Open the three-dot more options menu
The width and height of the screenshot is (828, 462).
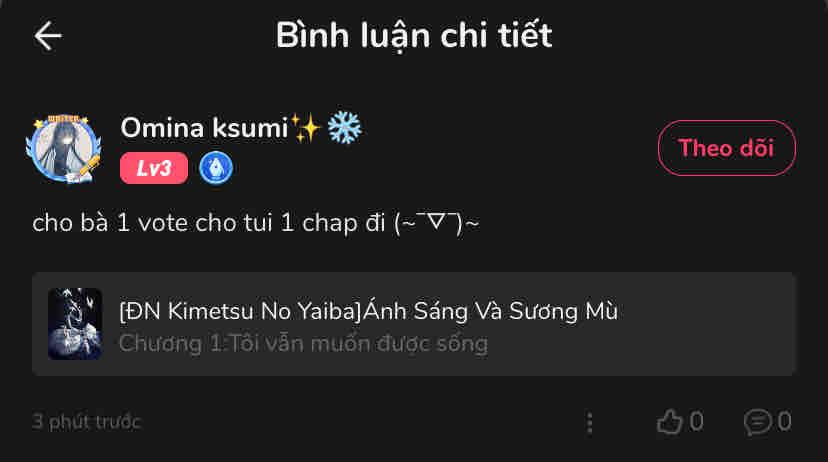pos(590,422)
